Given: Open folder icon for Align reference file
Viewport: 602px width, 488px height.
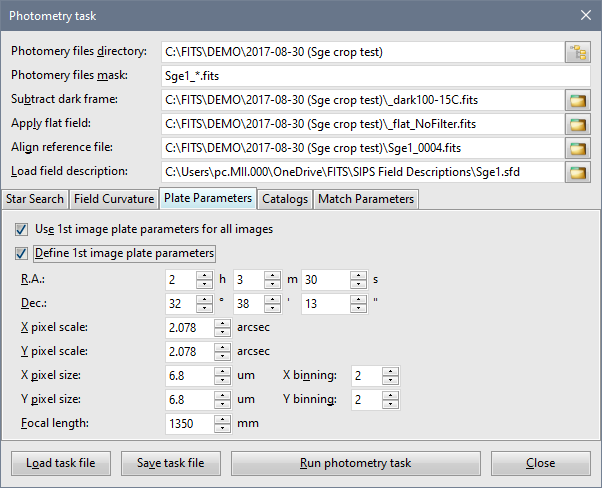Looking at the screenshot, I should (577, 148).
